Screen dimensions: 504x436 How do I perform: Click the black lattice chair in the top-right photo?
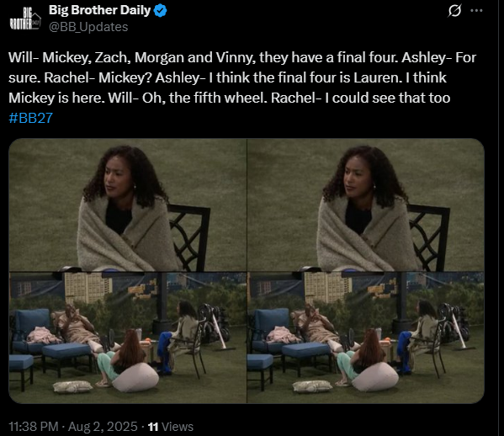[x=429, y=237]
